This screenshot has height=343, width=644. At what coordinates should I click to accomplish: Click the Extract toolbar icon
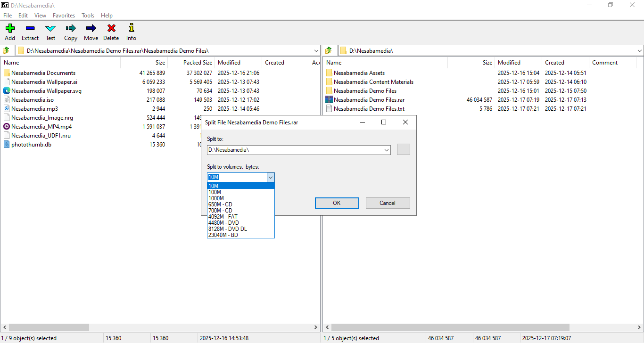pos(30,29)
